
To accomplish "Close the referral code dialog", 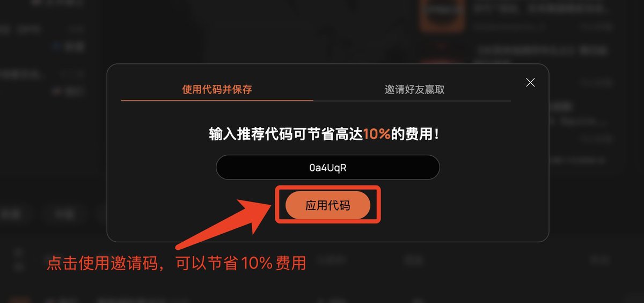I will click(530, 82).
